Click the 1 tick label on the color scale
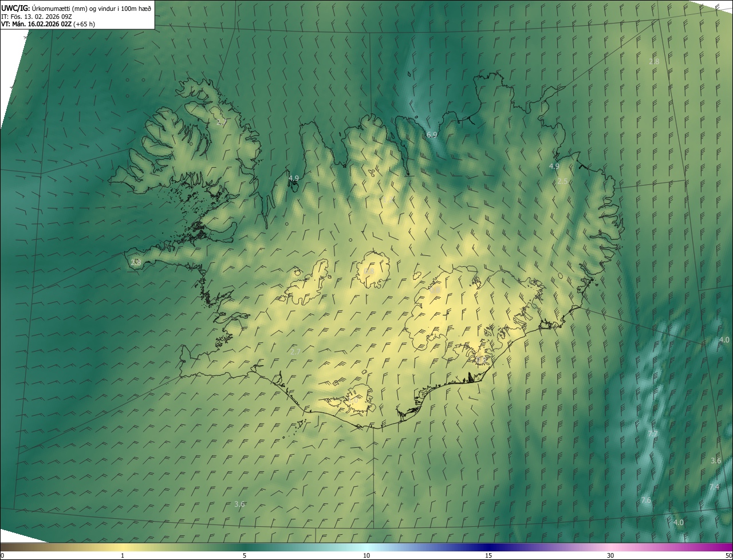This screenshot has height=560, width=733. tap(123, 555)
